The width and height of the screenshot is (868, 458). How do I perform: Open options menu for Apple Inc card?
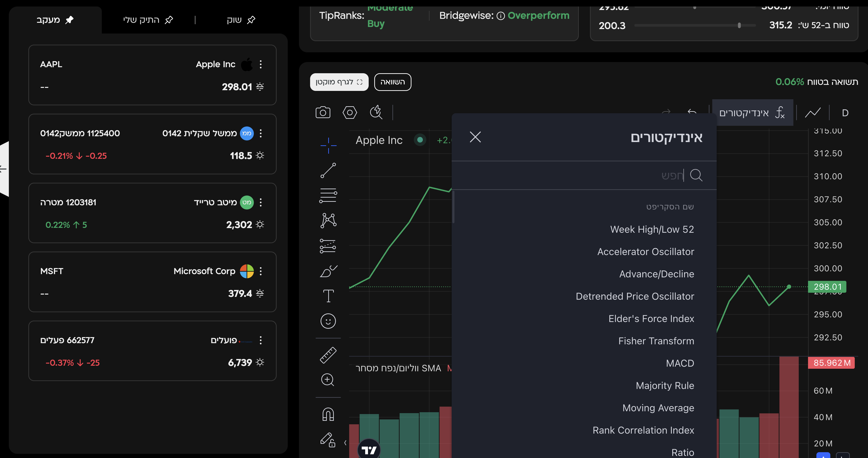[x=260, y=64]
